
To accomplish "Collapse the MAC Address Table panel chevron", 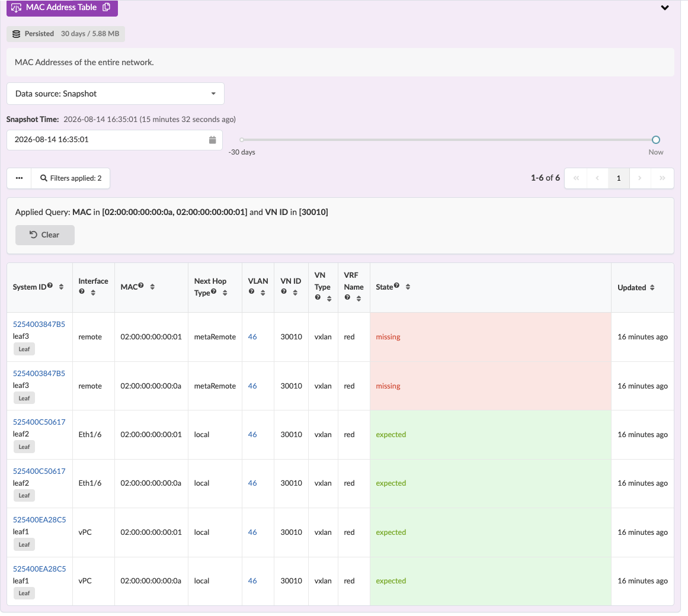I will pos(665,8).
